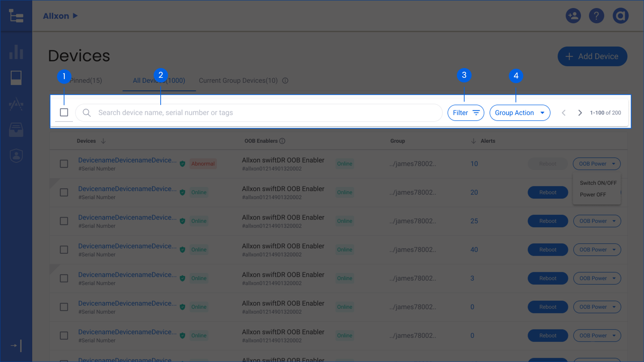The width and height of the screenshot is (644, 362).
Task: Toggle the select-all checkbox beside search
Action: click(64, 112)
